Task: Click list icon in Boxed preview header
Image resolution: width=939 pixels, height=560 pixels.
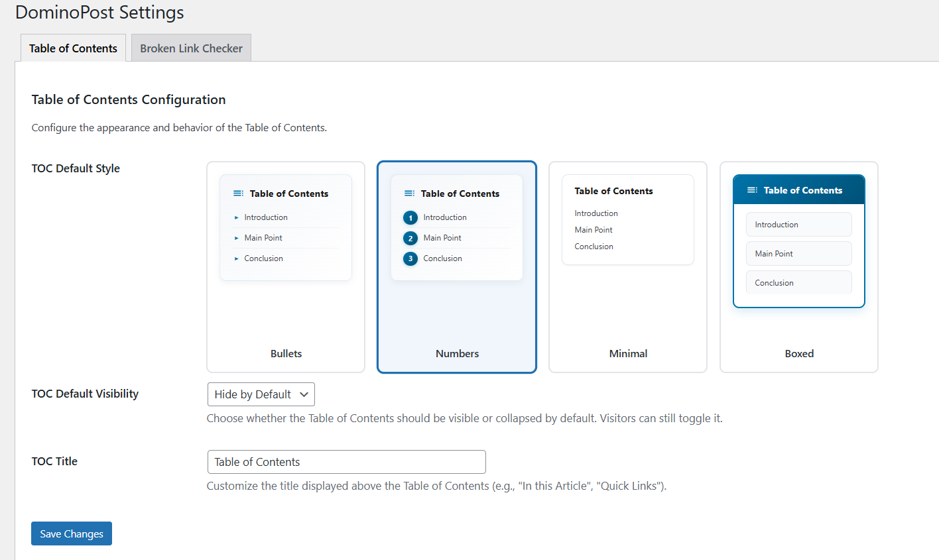Action: [x=752, y=190]
